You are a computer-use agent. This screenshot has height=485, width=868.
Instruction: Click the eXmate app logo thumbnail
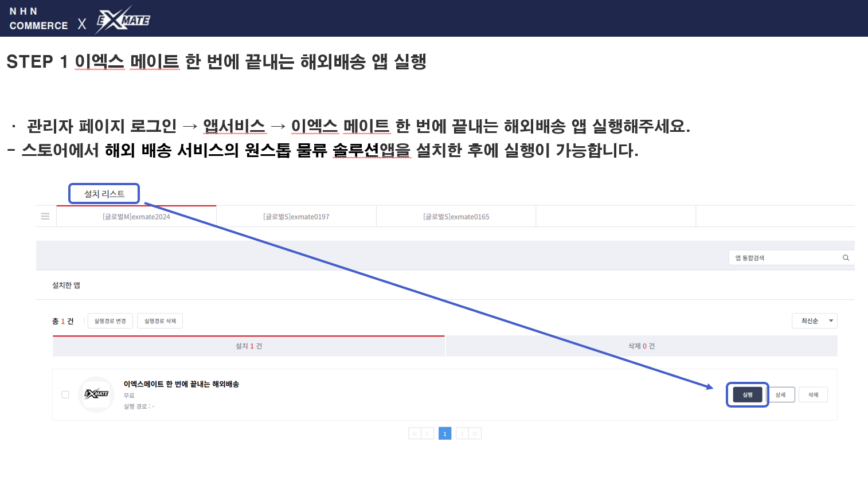tap(96, 394)
